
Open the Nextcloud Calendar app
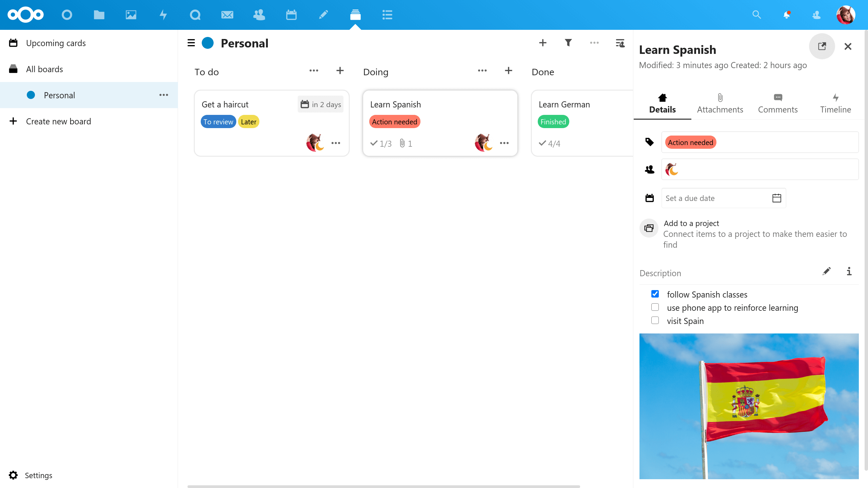click(x=291, y=15)
